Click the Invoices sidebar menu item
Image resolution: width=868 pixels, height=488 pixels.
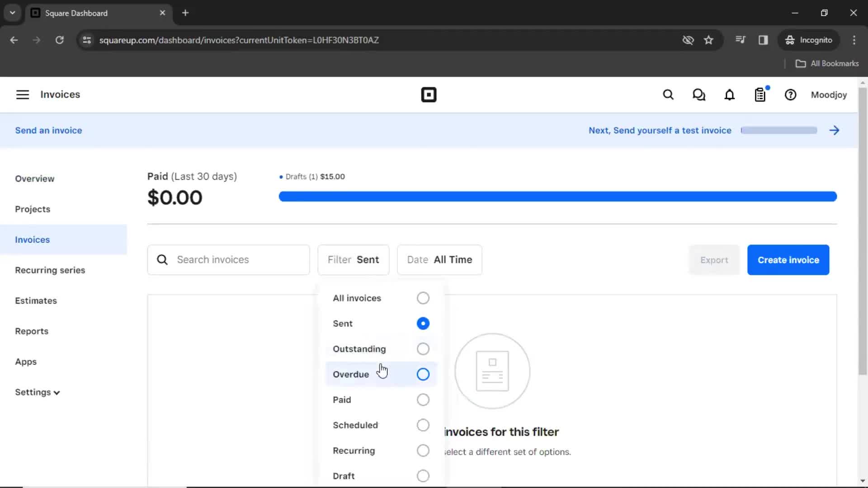(x=32, y=239)
